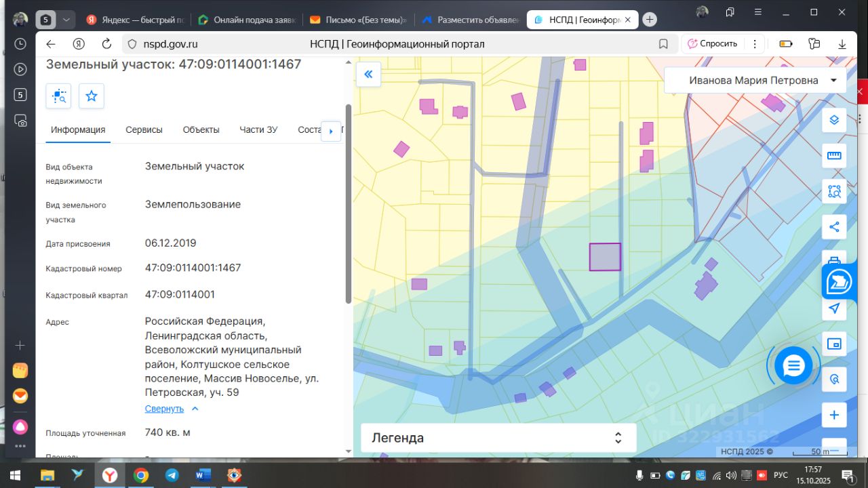The height and width of the screenshot is (488, 868).
Task: Locate the parcel on the map icon
Action: pyautogui.click(x=58, y=96)
